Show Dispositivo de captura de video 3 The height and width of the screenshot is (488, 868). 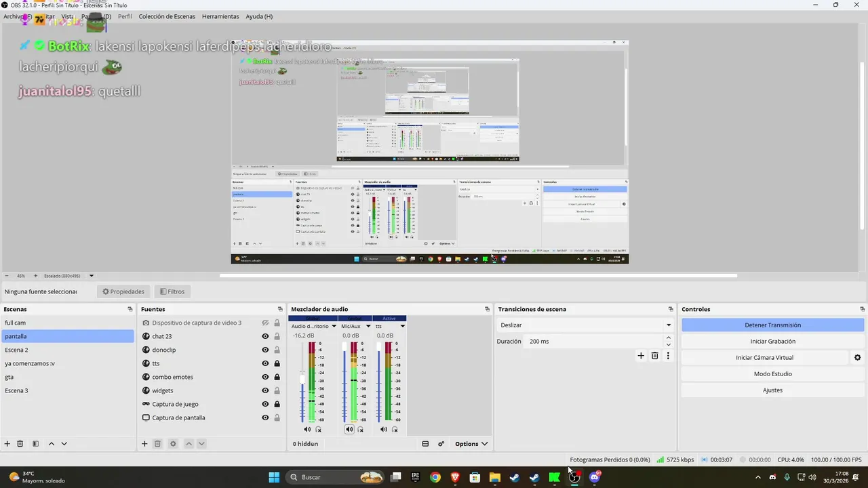point(265,323)
